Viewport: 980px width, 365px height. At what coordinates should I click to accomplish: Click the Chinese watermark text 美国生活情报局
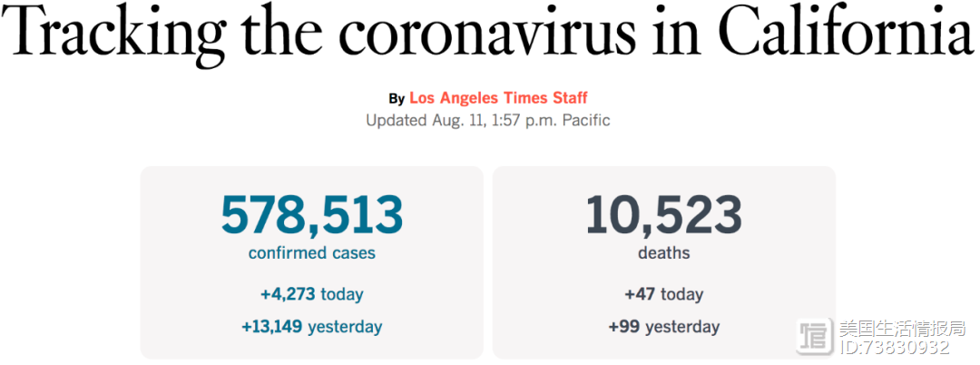pos(902,328)
